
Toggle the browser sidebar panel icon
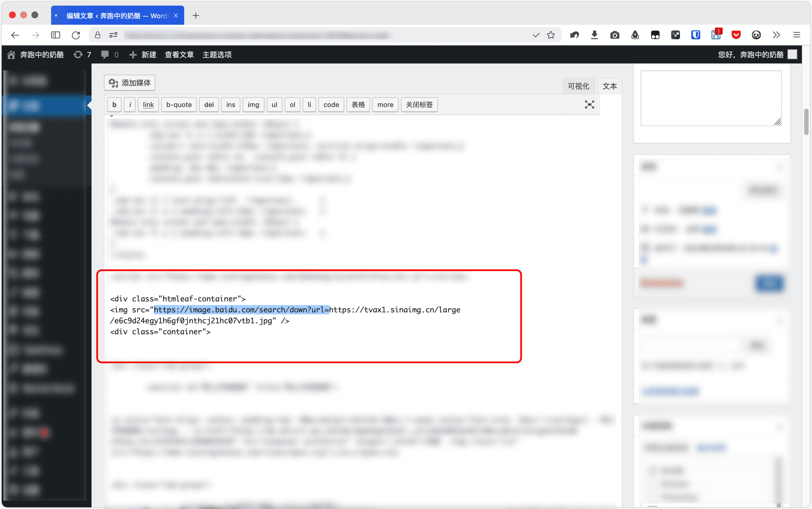[56, 35]
